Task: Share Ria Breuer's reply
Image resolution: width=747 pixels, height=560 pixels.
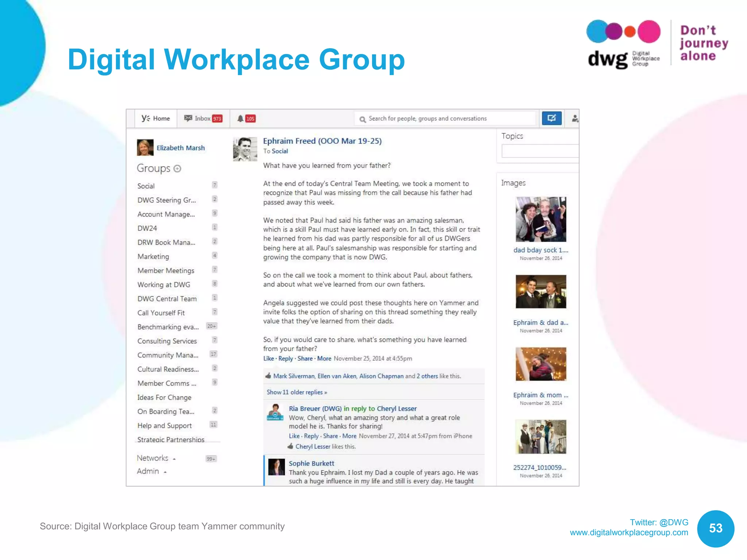Action: (330, 436)
